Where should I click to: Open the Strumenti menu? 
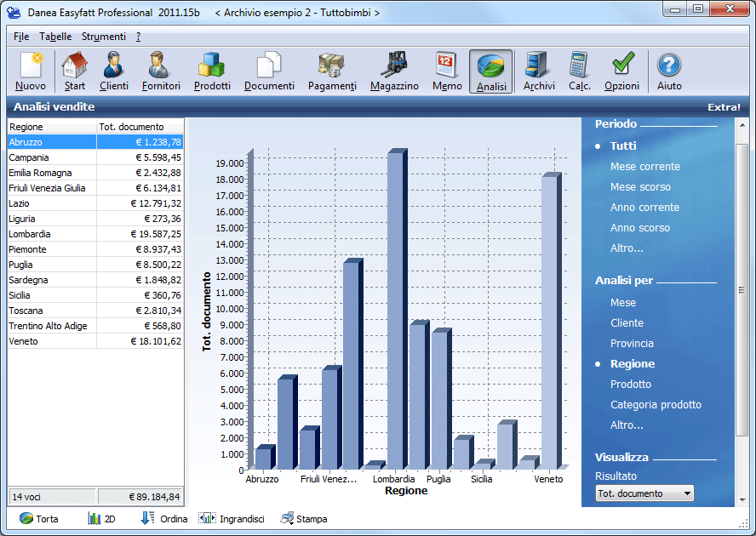pyautogui.click(x=104, y=37)
